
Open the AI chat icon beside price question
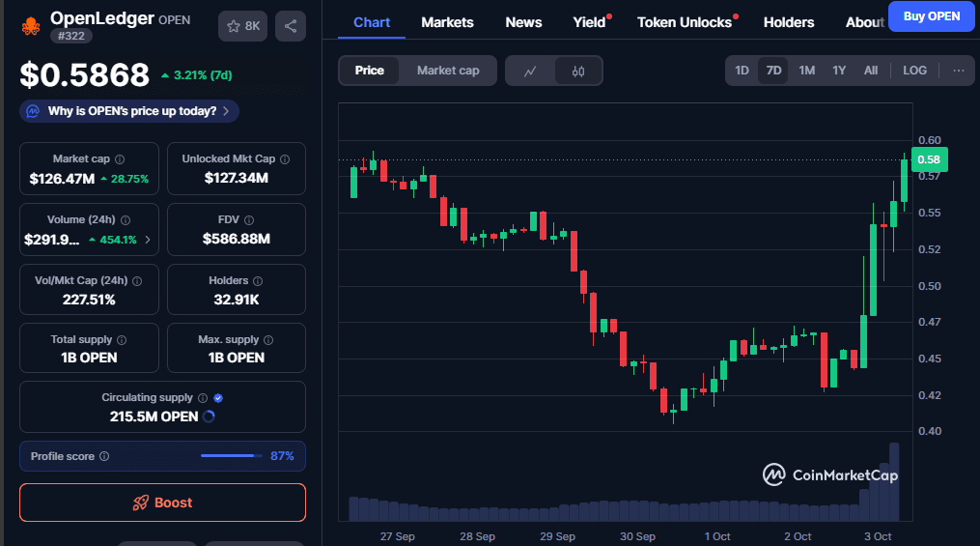33,111
